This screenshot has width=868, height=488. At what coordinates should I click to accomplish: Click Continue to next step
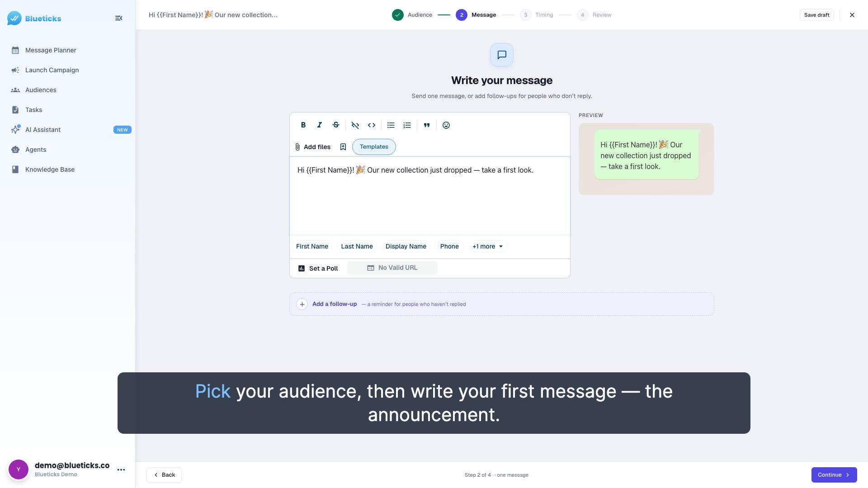coord(834,475)
